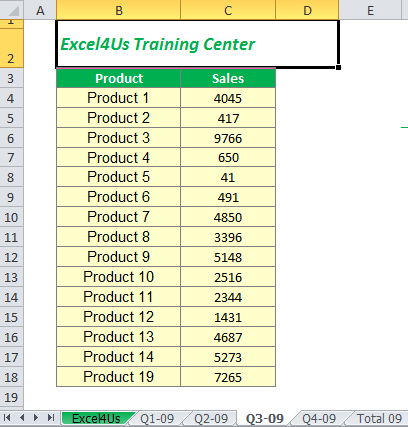The height and width of the screenshot is (427, 408).
Task: Switch to the Q1-09 sheet tab
Action: coord(157,418)
